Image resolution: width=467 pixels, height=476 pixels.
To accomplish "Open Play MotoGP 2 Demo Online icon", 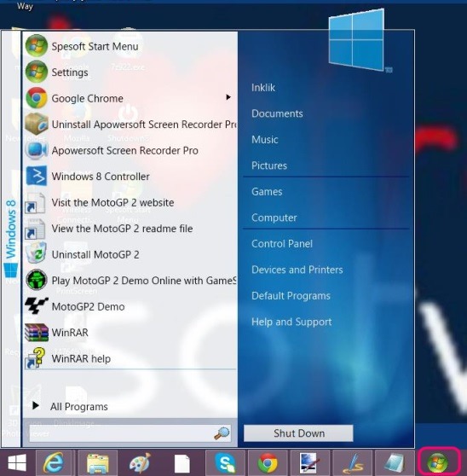I will tap(36, 280).
